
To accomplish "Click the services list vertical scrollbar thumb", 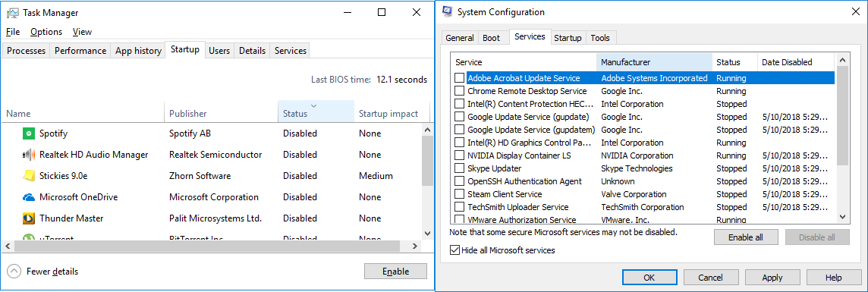I will [842, 115].
